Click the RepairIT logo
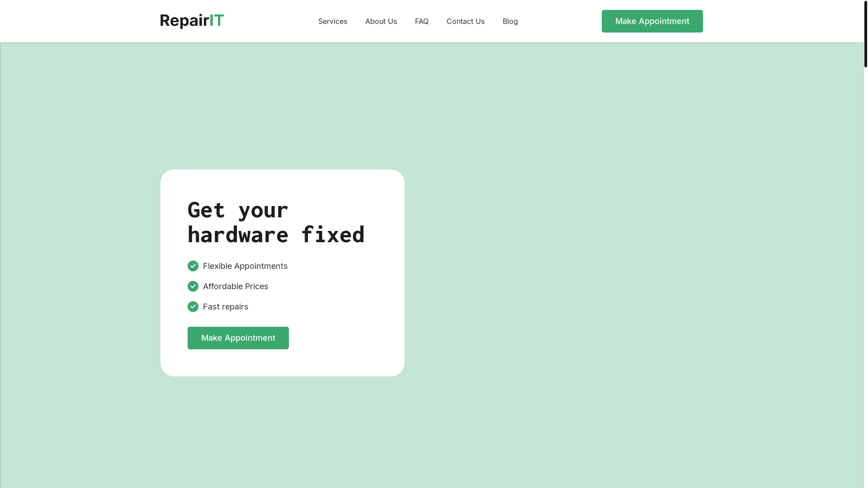This screenshot has height=488, width=868. [x=192, y=21]
